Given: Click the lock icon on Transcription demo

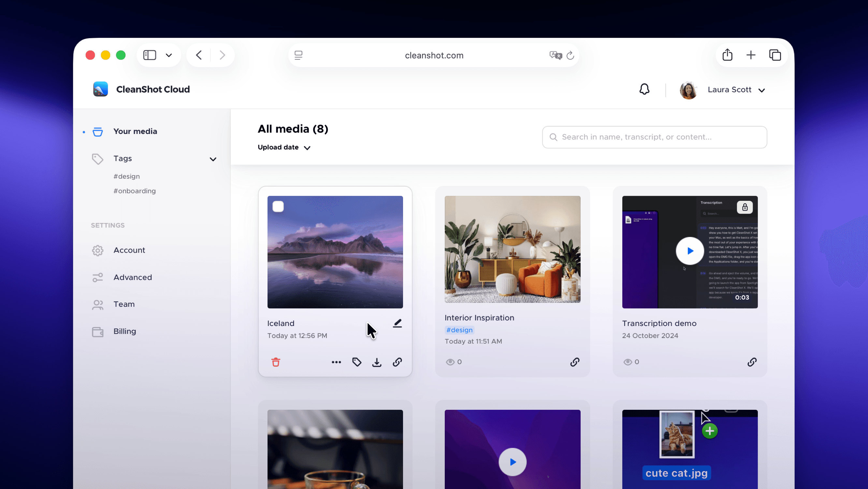Looking at the screenshot, I should tap(745, 207).
